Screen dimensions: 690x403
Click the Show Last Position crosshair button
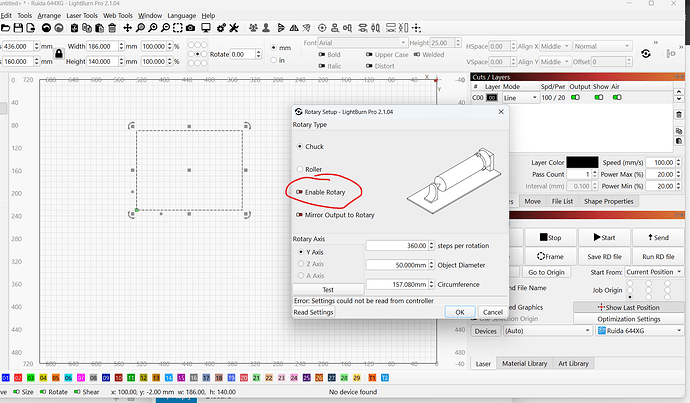[628, 307]
